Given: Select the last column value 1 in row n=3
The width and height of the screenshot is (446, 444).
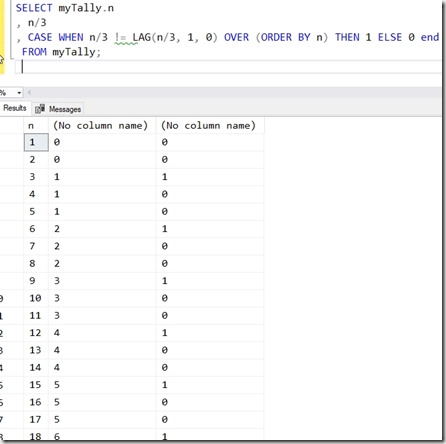Looking at the screenshot, I should click(210, 177).
